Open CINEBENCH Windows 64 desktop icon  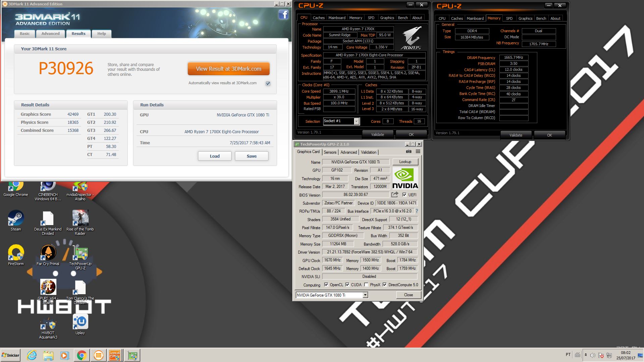pyautogui.click(x=48, y=191)
